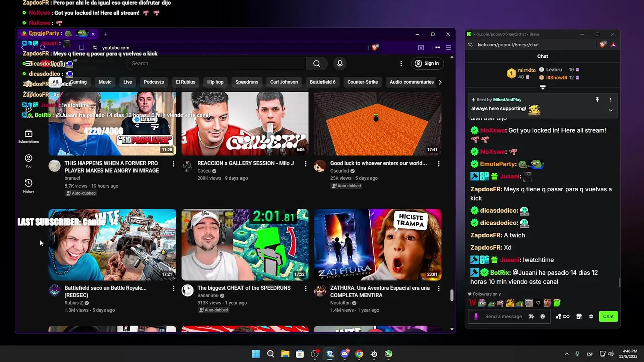
Task: Open the Zathura video thumbnail
Action: point(378,244)
